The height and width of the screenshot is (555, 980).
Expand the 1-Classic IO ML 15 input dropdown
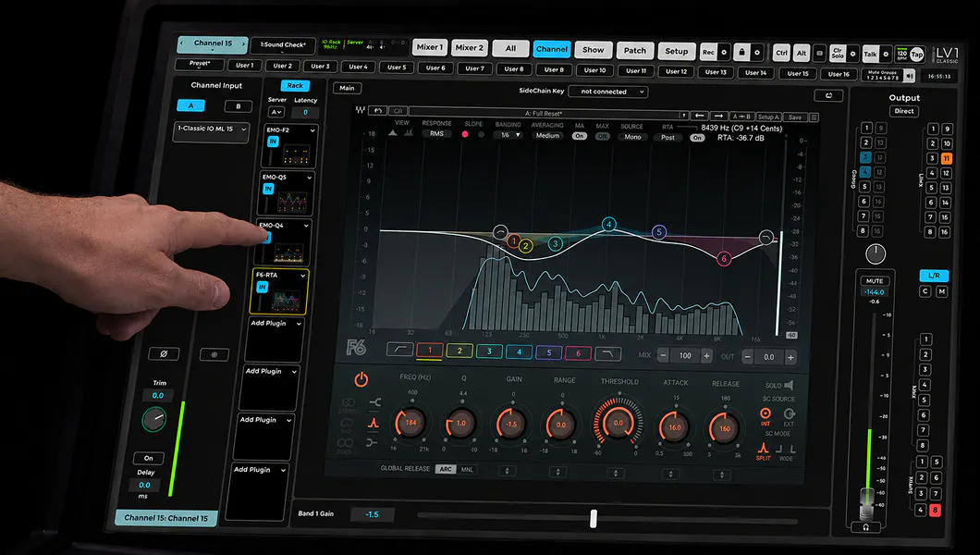(211, 129)
